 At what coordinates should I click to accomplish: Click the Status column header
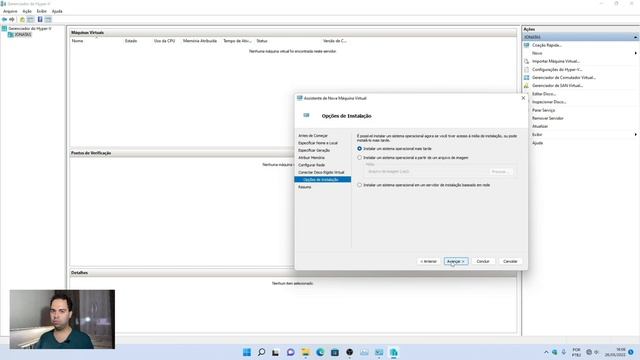262,41
